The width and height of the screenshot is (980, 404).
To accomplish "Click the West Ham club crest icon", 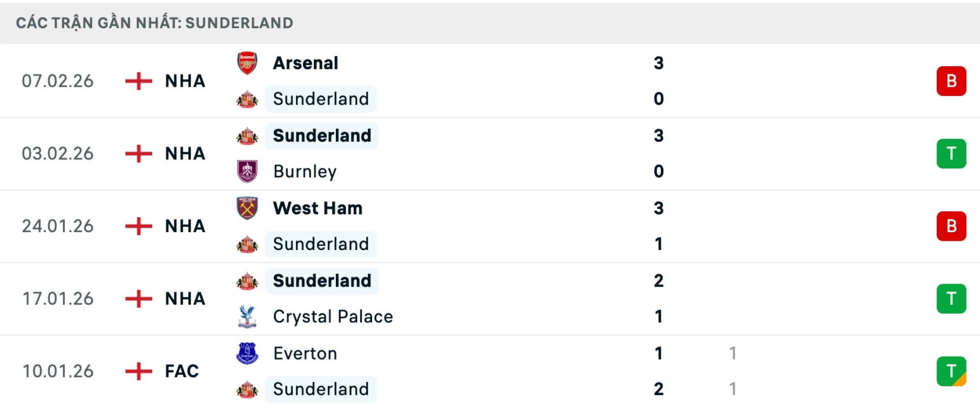I will click(247, 208).
